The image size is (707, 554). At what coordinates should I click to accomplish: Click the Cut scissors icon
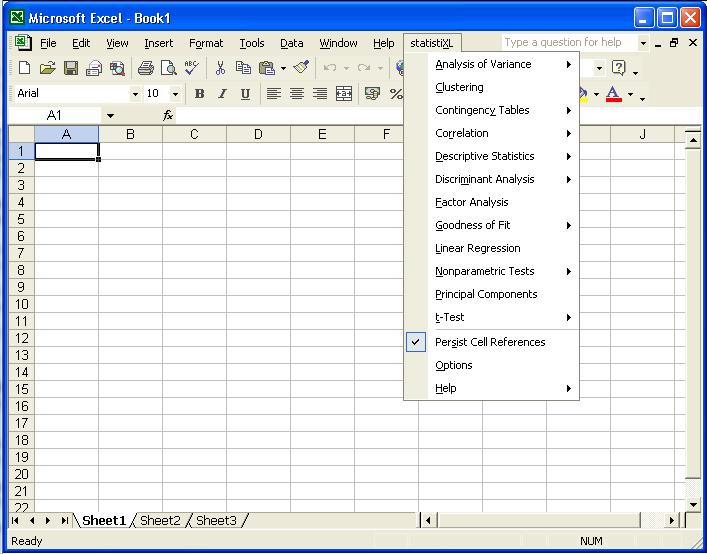click(x=220, y=68)
